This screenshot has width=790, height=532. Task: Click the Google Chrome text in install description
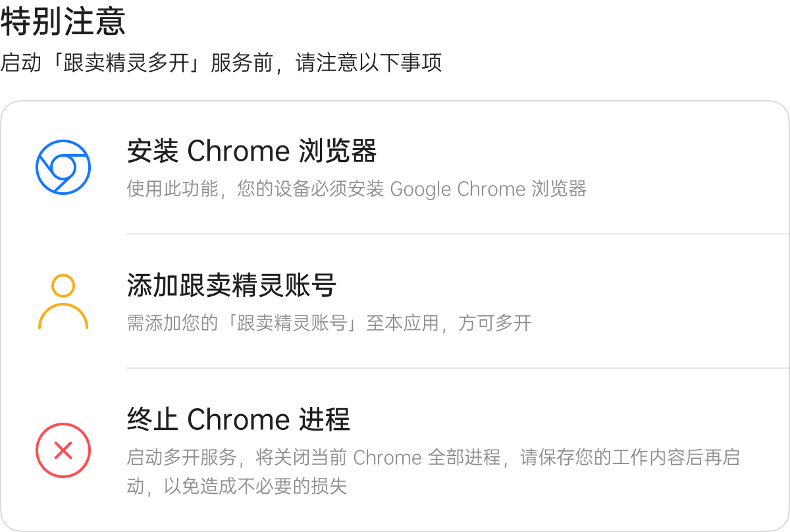[x=458, y=189]
